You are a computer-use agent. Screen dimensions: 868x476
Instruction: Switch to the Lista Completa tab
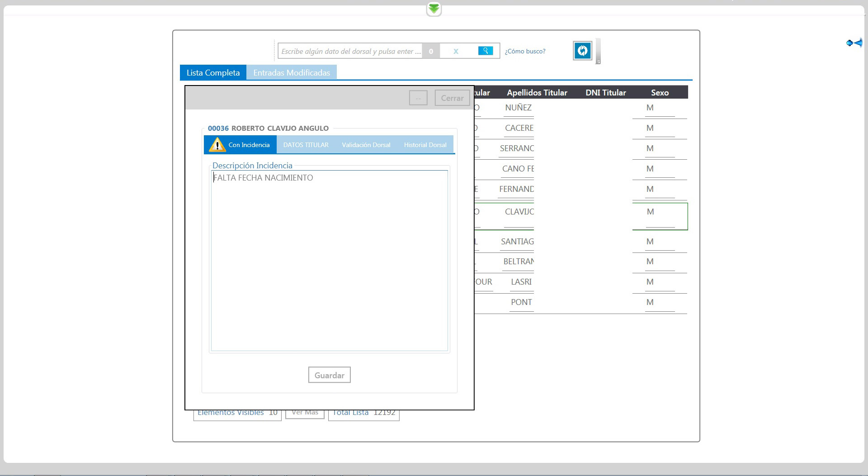(x=213, y=73)
